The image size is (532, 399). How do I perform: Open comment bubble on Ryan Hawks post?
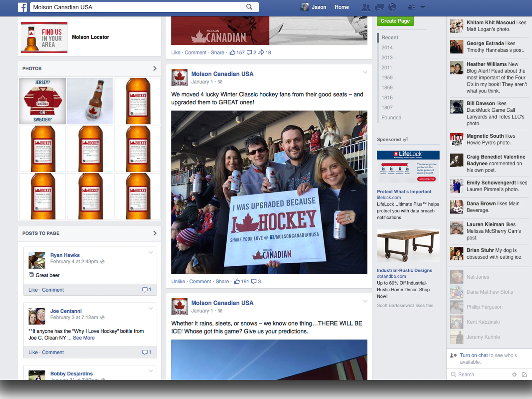(x=145, y=290)
